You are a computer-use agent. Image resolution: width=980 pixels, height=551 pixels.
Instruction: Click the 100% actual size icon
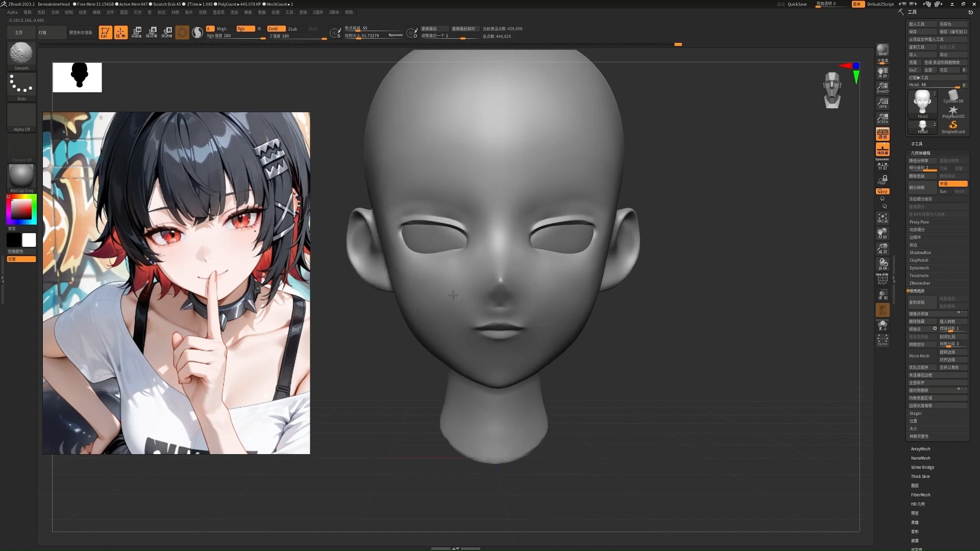pyautogui.click(x=883, y=103)
